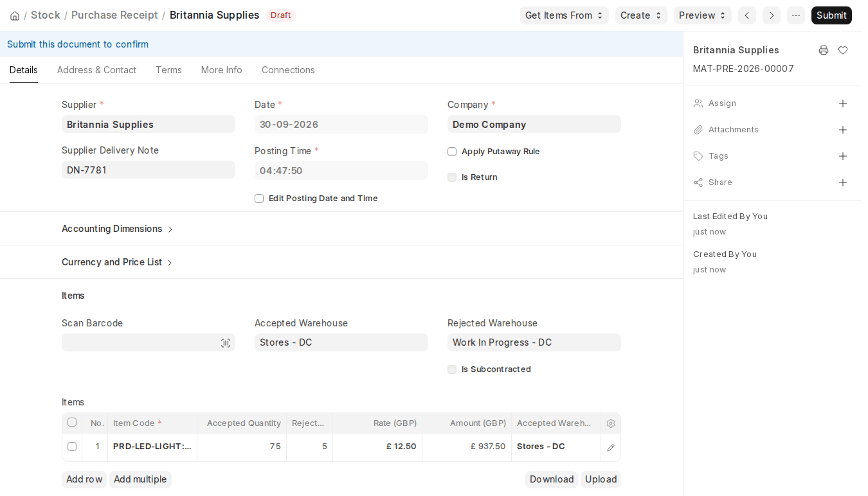Viewport: 868px width, 496px height.
Task: Navigate to Purchase Receipt breadcrumb link
Action: coord(114,15)
